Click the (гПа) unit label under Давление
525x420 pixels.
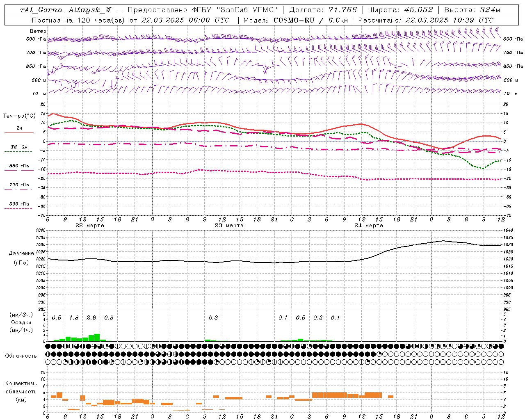coord(21,262)
